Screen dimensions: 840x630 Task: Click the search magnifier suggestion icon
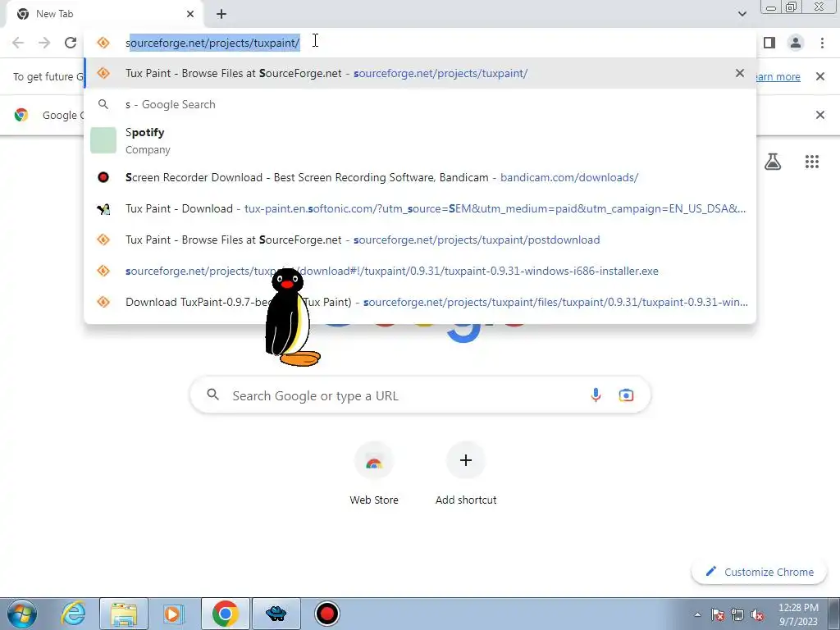103,104
